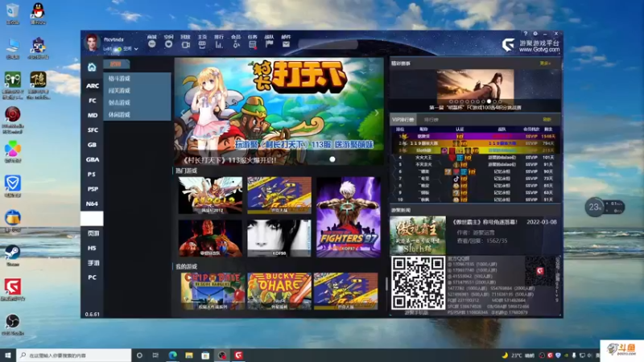Select the GBA platform tab
This screenshot has height=362, width=644.
[93, 159]
